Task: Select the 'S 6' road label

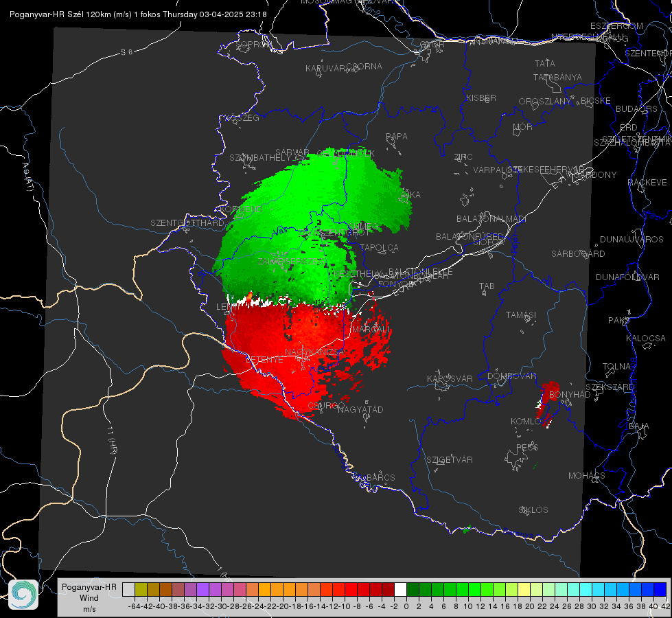Action: tap(126, 52)
